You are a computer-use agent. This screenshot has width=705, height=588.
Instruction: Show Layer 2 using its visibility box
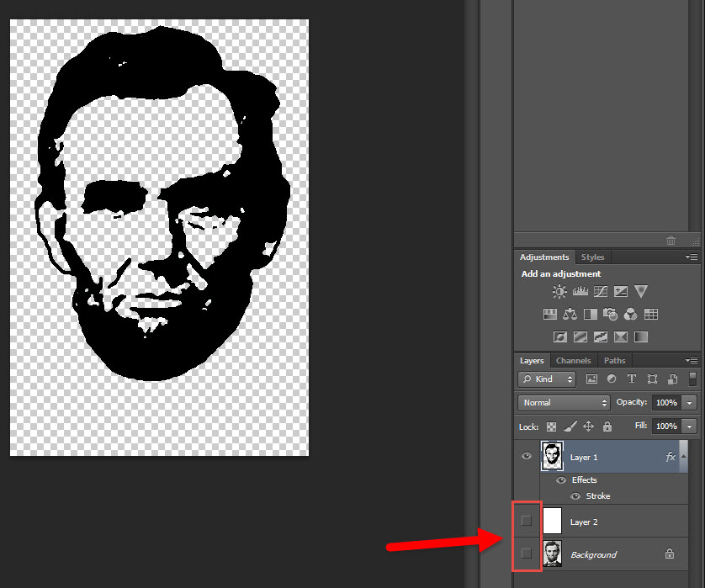(x=527, y=522)
